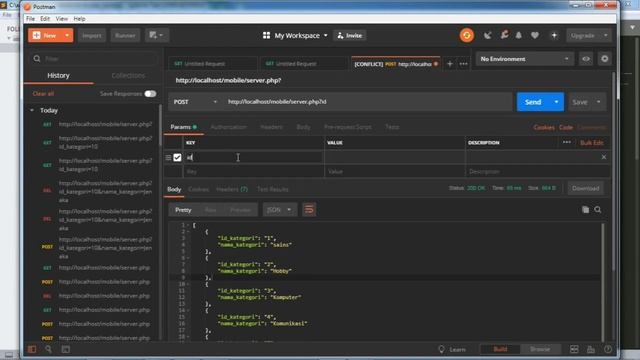Add a new request tab with plus

pos(449,64)
